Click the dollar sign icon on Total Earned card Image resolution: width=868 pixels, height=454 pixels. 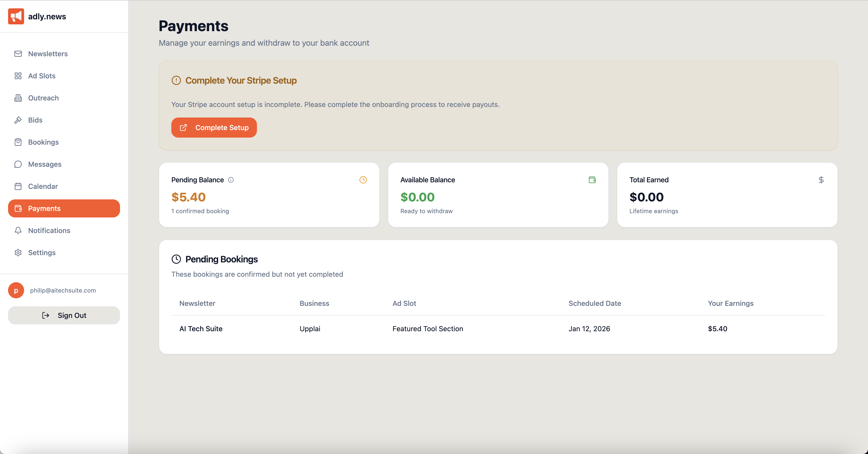coord(821,180)
